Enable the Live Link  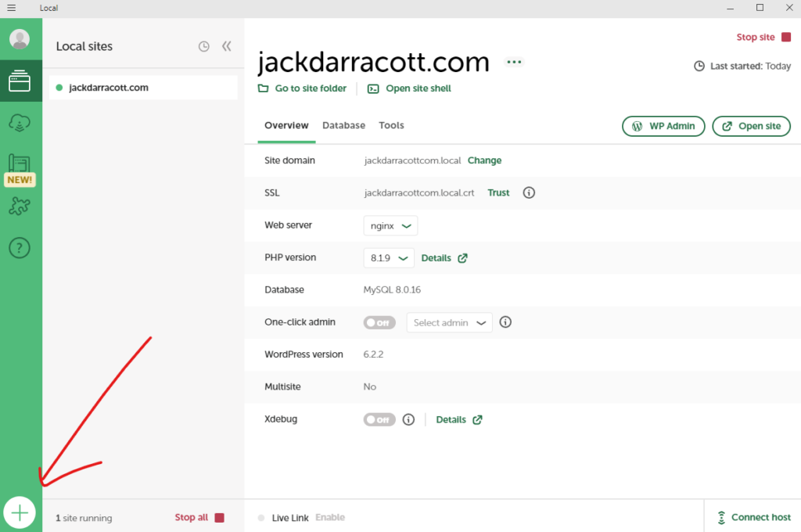pyautogui.click(x=330, y=517)
